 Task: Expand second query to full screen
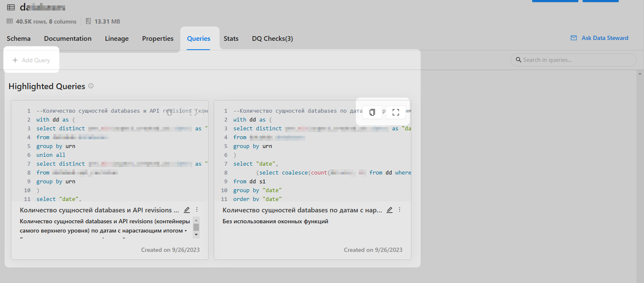395,112
